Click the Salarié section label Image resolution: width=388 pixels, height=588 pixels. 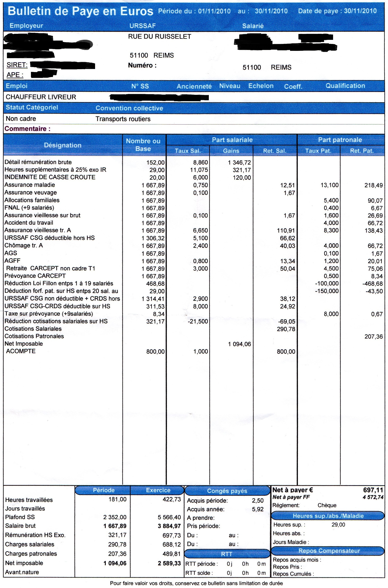[x=253, y=26]
